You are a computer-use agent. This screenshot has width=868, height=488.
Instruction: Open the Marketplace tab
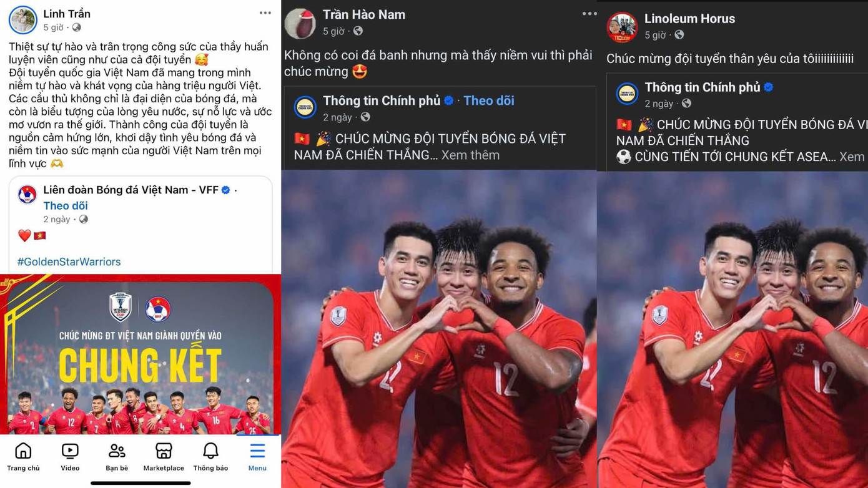click(x=164, y=457)
